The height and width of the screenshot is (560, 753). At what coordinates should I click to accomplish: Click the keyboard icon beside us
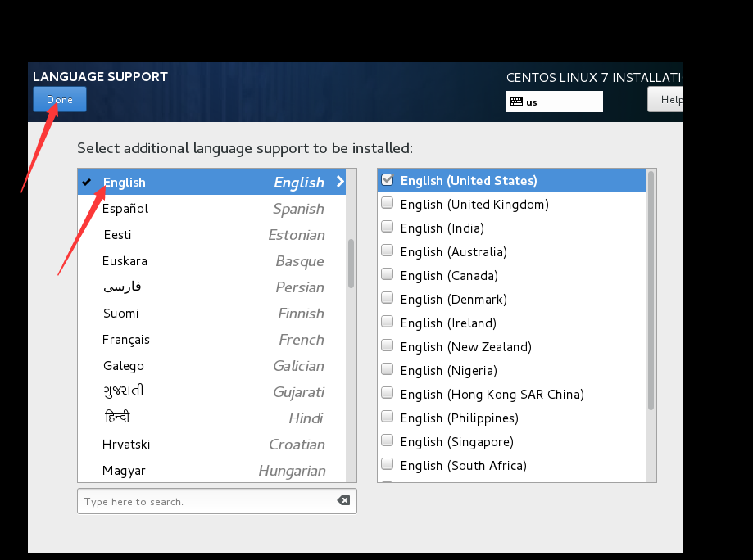pyautogui.click(x=516, y=102)
